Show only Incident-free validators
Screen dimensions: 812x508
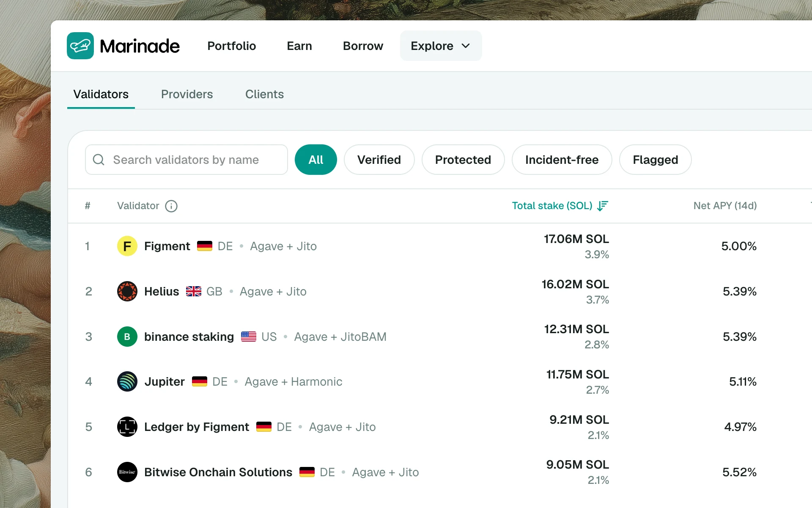562,160
